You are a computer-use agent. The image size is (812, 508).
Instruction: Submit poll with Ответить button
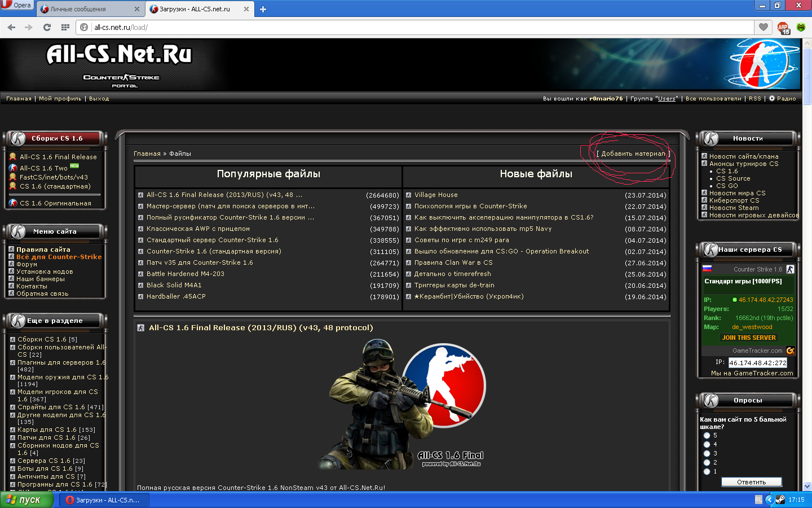click(x=752, y=482)
